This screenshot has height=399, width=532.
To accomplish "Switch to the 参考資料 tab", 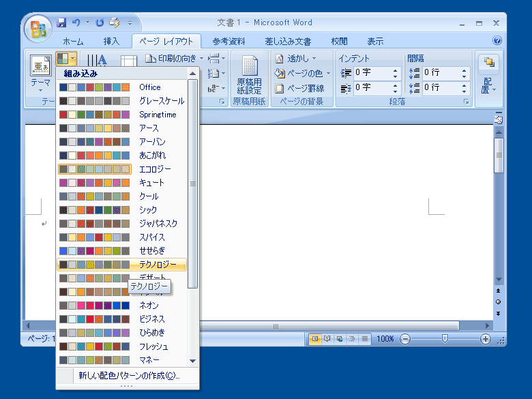I will [x=228, y=42].
